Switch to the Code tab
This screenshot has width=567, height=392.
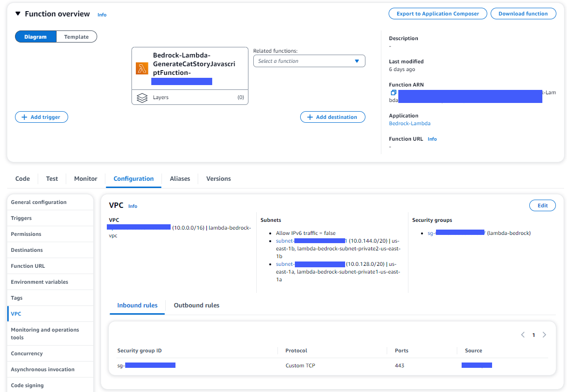(x=22, y=179)
